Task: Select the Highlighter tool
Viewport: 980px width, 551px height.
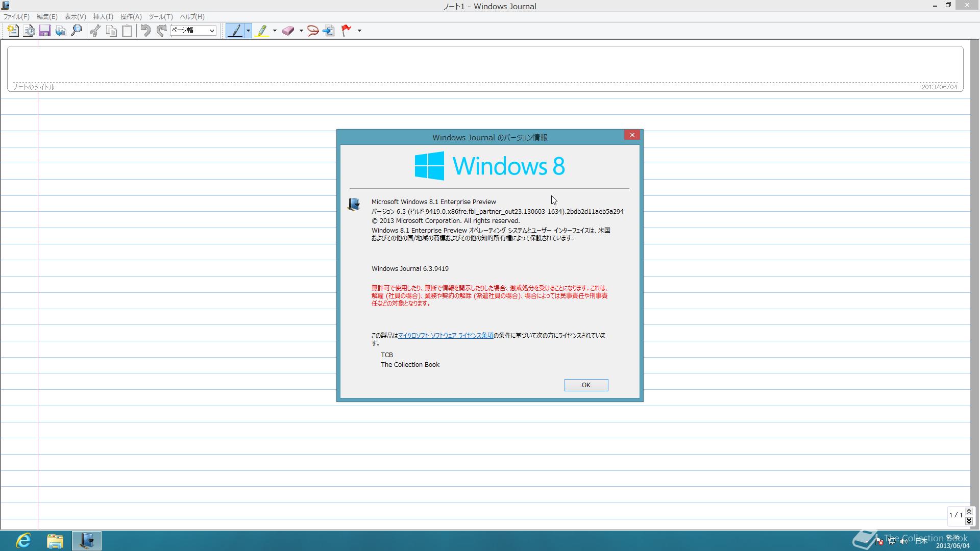Action: pos(262,31)
